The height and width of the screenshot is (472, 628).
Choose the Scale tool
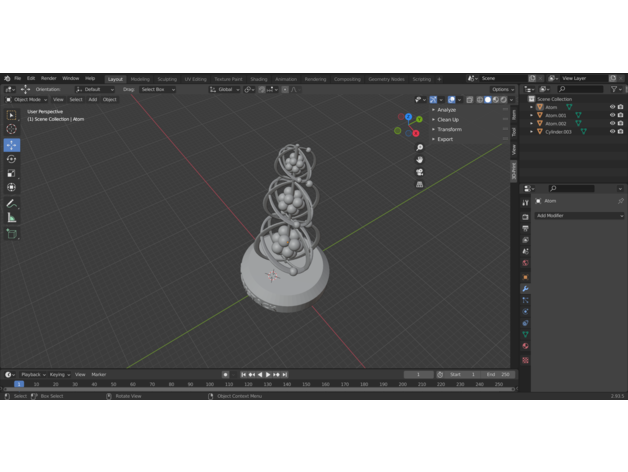[12, 173]
